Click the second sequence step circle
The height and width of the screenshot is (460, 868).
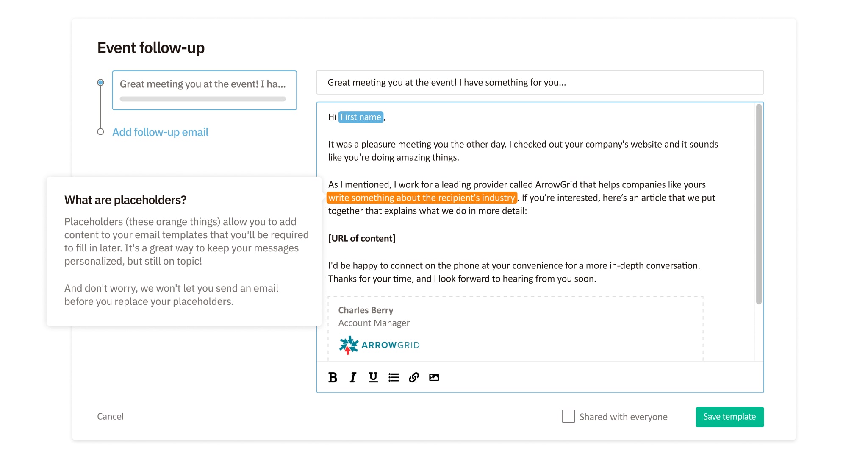pos(101,132)
